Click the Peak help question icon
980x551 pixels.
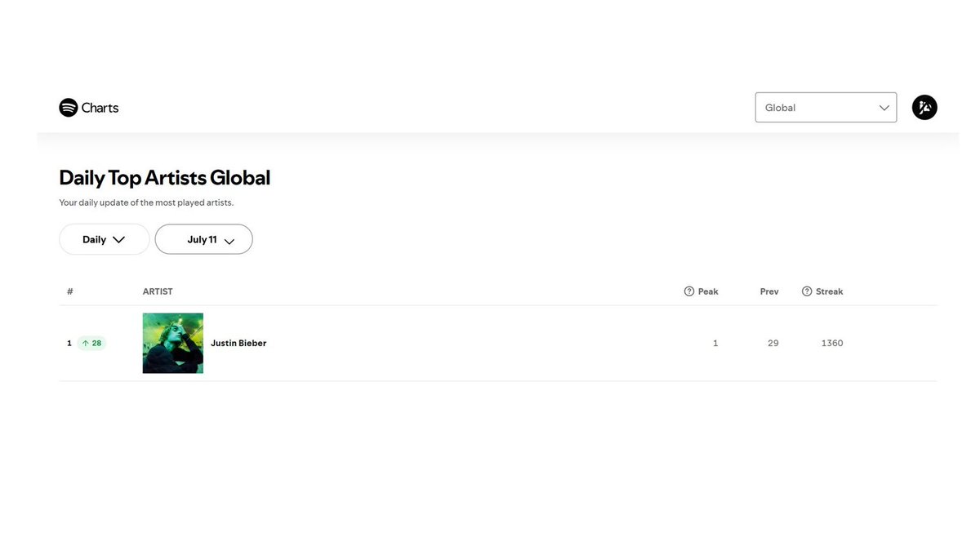click(689, 291)
